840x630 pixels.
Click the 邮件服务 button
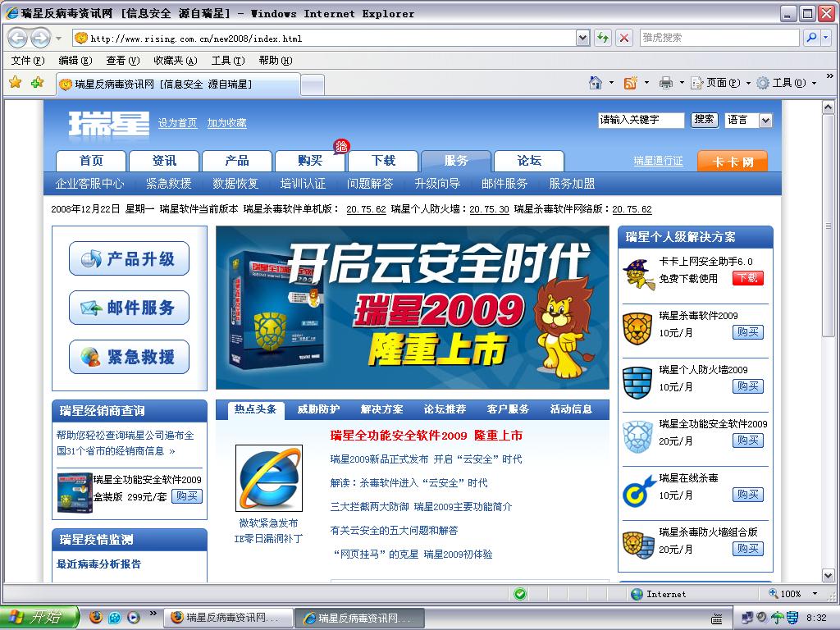[x=129, y=308]
